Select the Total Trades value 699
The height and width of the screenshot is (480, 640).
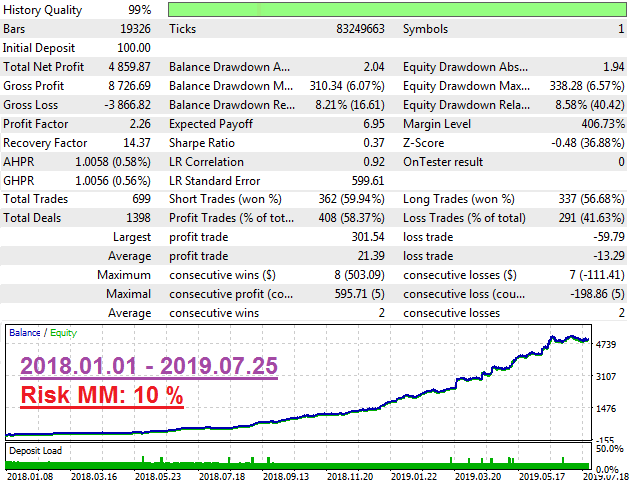click(141, 199)
